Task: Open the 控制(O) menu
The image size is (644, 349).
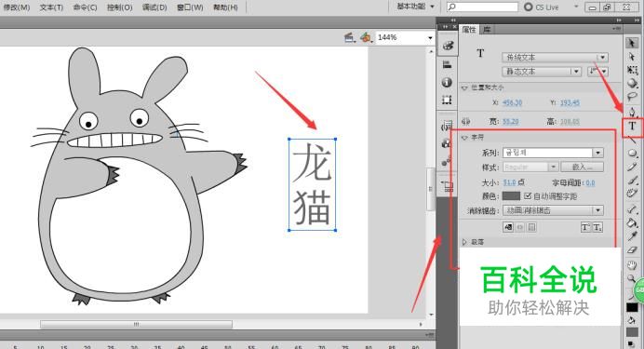Action: pyautogui.click(x=119, y=7)
